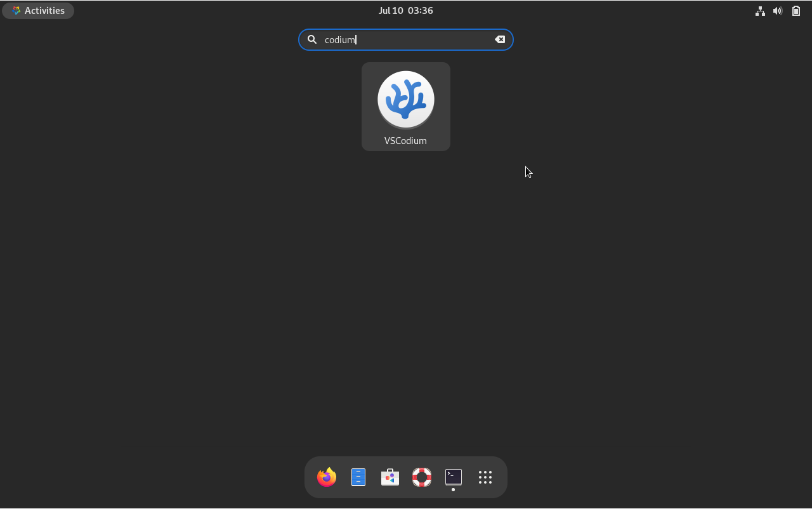This screenshot has width=812, height=509.
Task: Launch VSCodium from the search results
Action: pyautogui.click(x=405, y=100)
